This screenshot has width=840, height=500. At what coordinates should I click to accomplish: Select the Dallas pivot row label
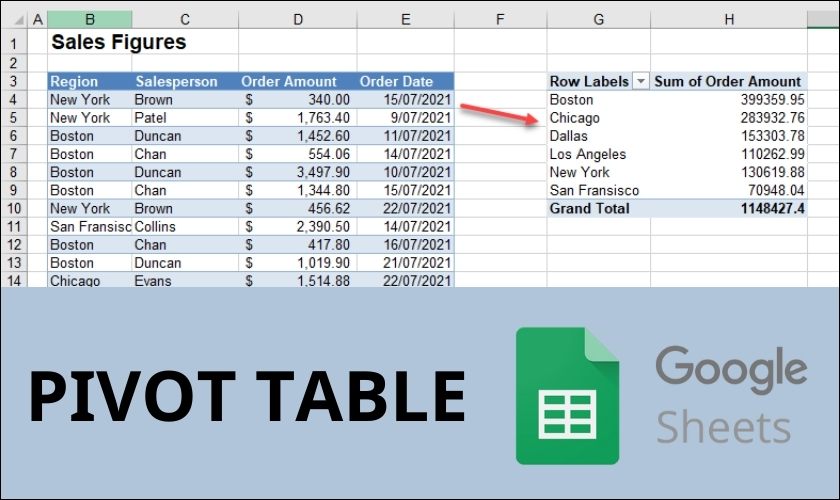[598, 136]
